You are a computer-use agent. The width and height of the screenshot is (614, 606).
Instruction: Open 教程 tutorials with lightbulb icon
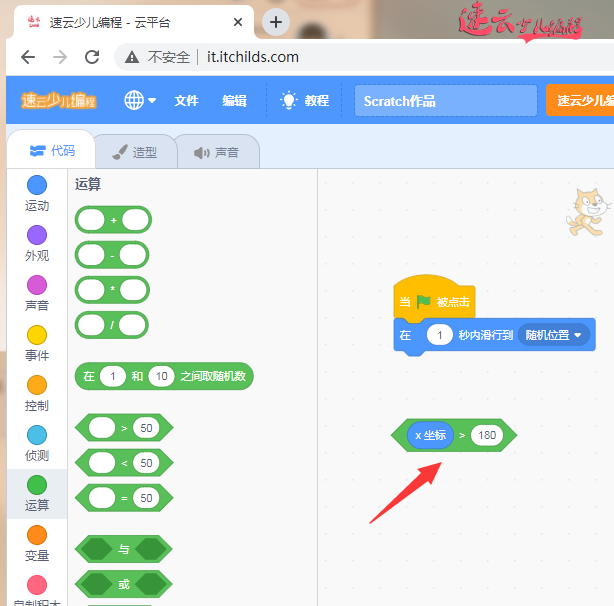[305, 101]
